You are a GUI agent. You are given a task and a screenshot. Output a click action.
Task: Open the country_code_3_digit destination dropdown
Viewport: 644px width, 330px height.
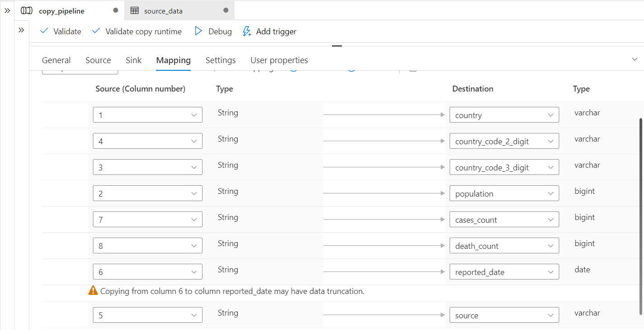(504, 167)
